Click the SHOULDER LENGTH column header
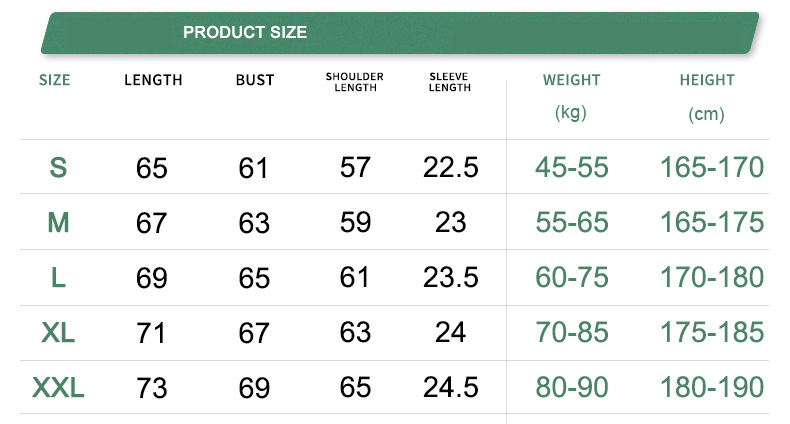 tap(355, 82)
